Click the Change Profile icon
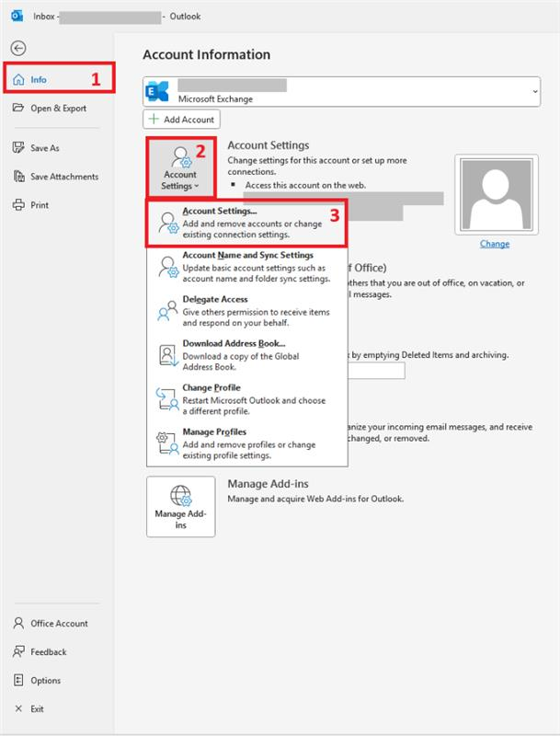The image size is (560, 736). 167,399
